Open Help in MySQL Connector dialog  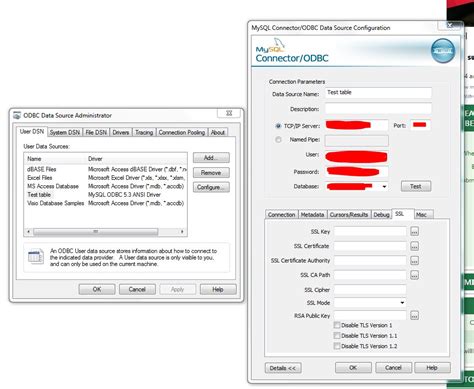point(432,368)
